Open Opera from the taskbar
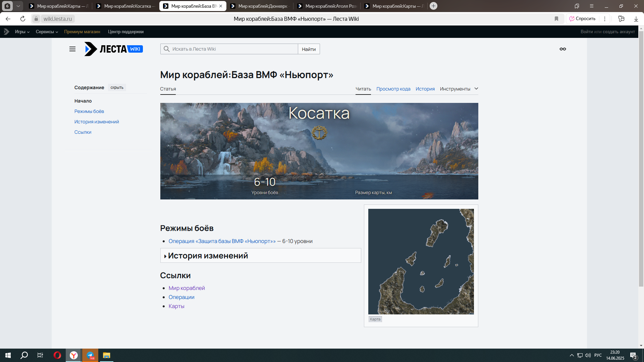Viewport: 644px width, 362px height. tap(57, 355)
